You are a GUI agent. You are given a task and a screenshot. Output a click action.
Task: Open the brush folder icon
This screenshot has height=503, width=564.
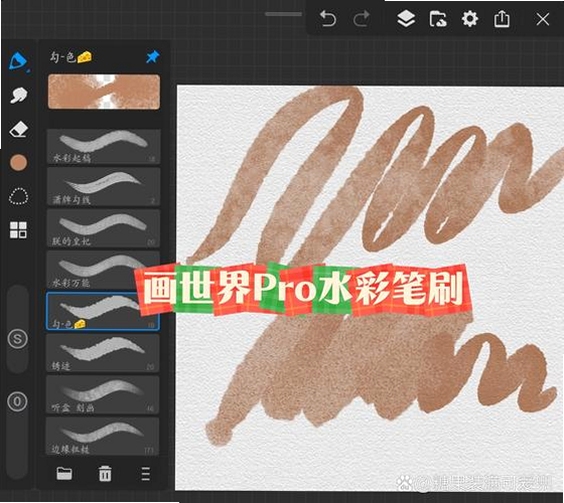coord(64,473)
